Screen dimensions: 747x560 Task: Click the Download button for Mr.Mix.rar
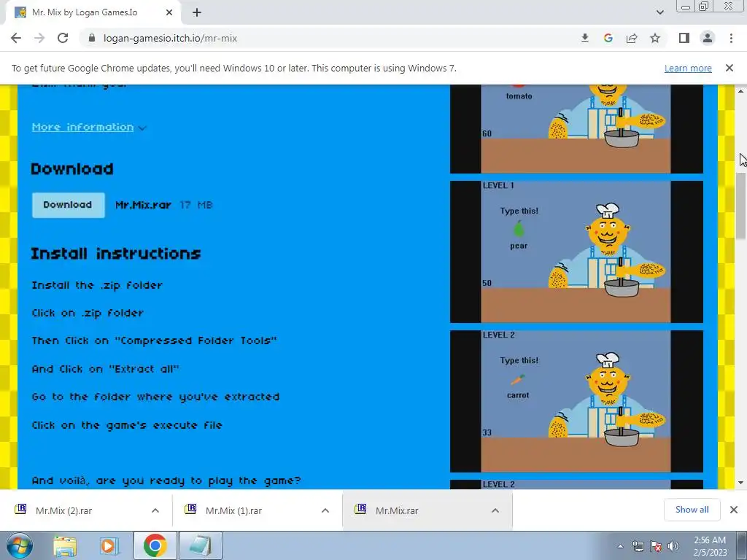point(68,205)
